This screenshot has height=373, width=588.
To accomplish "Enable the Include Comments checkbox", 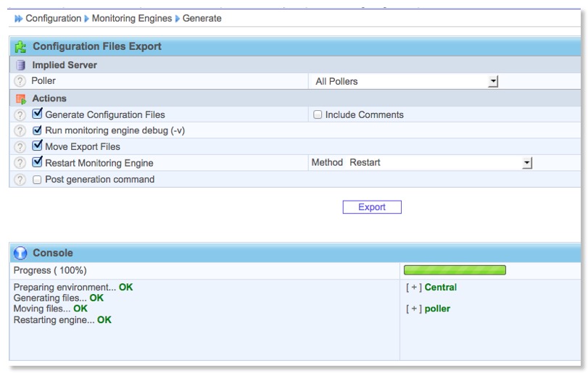I will (x=318, y=114).
